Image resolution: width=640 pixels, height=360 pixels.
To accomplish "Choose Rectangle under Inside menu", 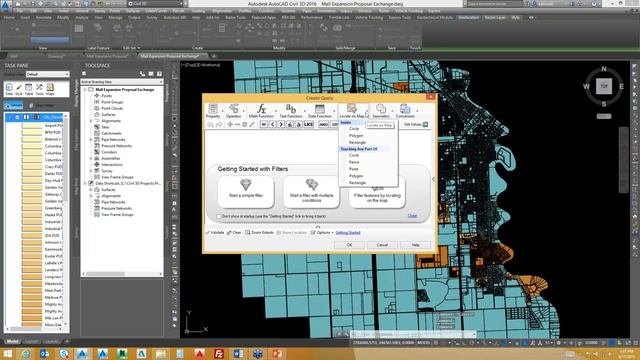I will tap(357, 142).
